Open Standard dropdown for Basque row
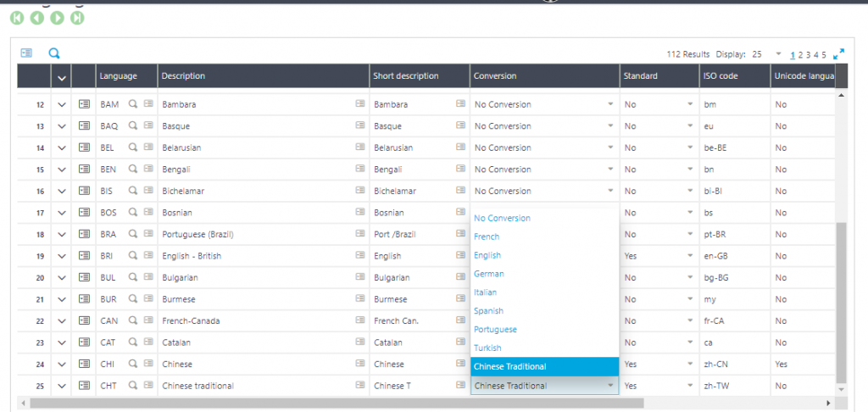Image resolution: width=868 pixels, height=412 pixels. [x=690, y=125]
